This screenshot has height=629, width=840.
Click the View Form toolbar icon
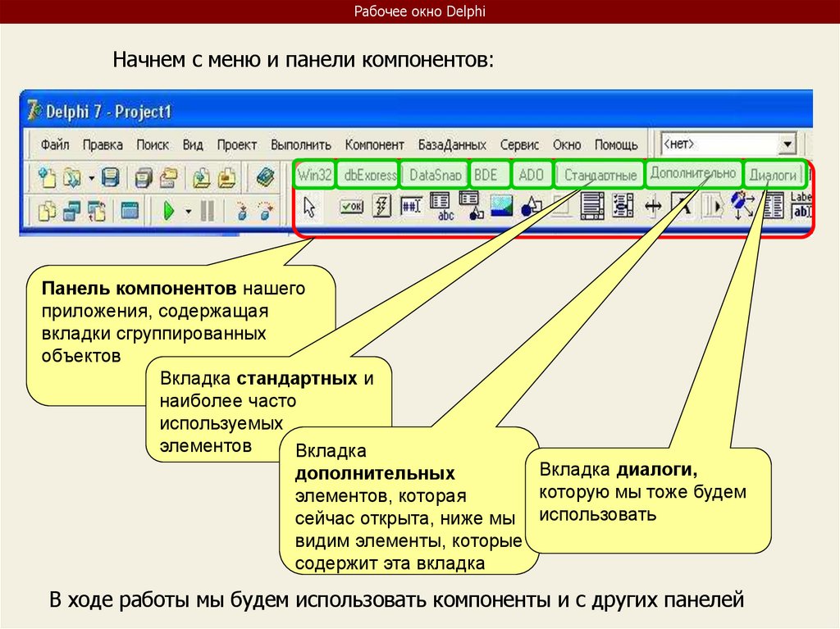tap(71, 211)
